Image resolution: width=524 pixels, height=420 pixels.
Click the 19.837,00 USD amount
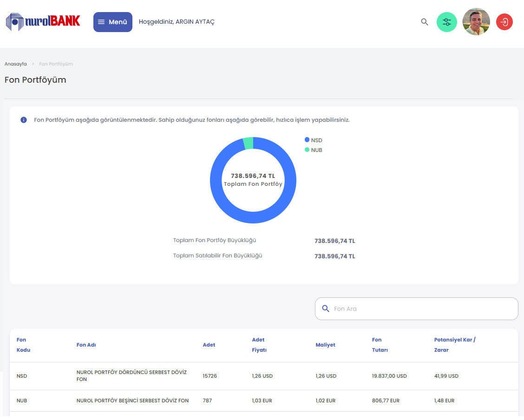click(x=389, y=376)
